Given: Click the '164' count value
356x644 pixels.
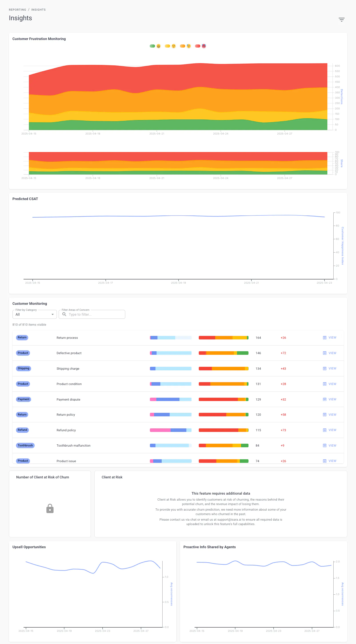Looking at the screenshot, I should (258, 338).
